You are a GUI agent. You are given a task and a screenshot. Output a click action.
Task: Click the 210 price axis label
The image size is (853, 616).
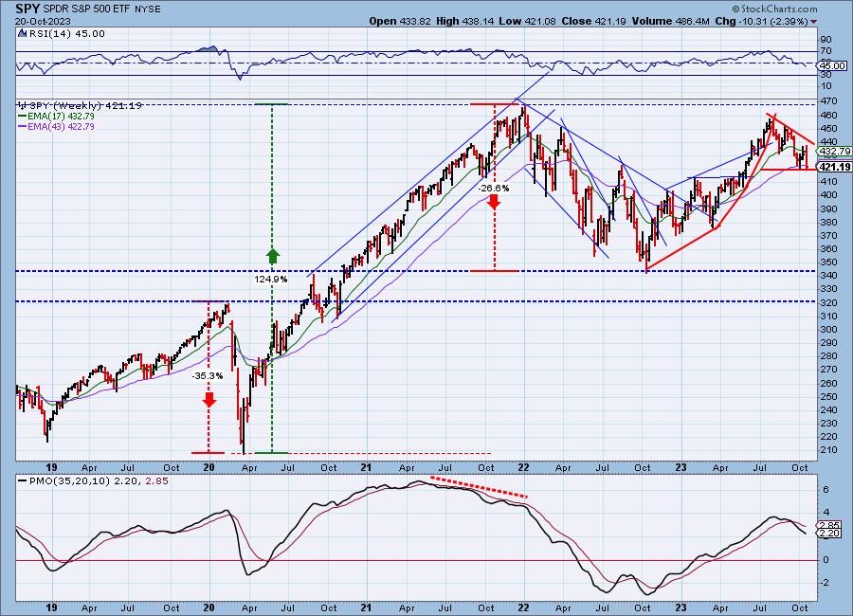point(829,450)
